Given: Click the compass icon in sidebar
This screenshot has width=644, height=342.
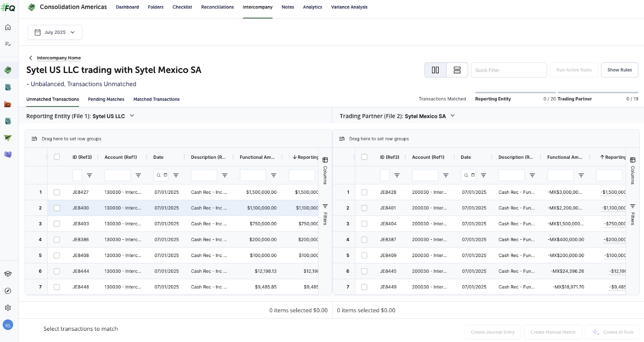Looking at the screenshot, I should point(8,291).
